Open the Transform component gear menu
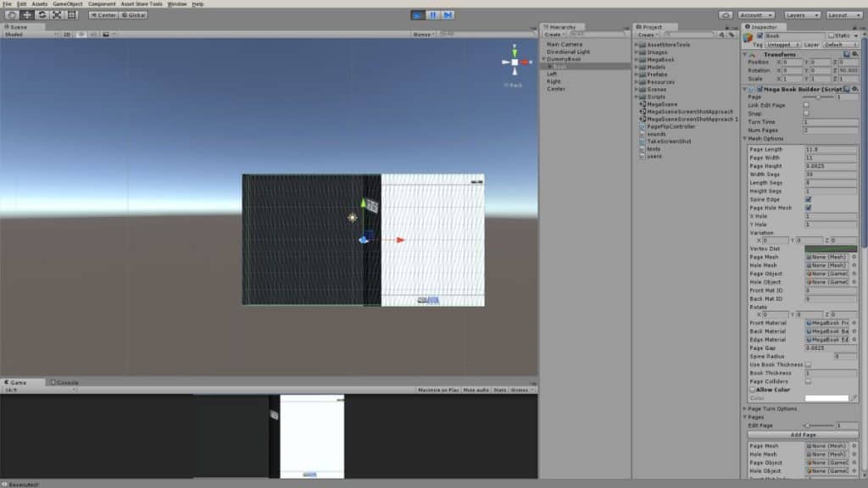This screenshot has height=488, width=868. [854, 54]
